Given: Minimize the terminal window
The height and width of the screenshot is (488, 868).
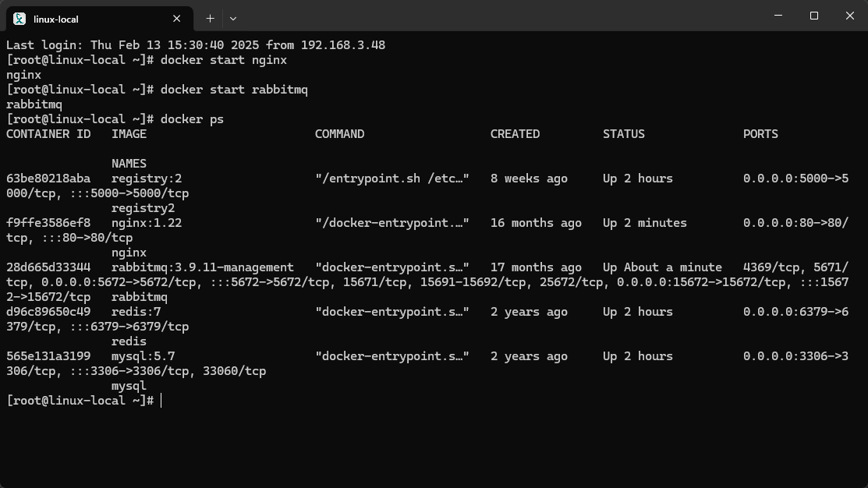Looking at the screenshot, I should click(778, 16).
